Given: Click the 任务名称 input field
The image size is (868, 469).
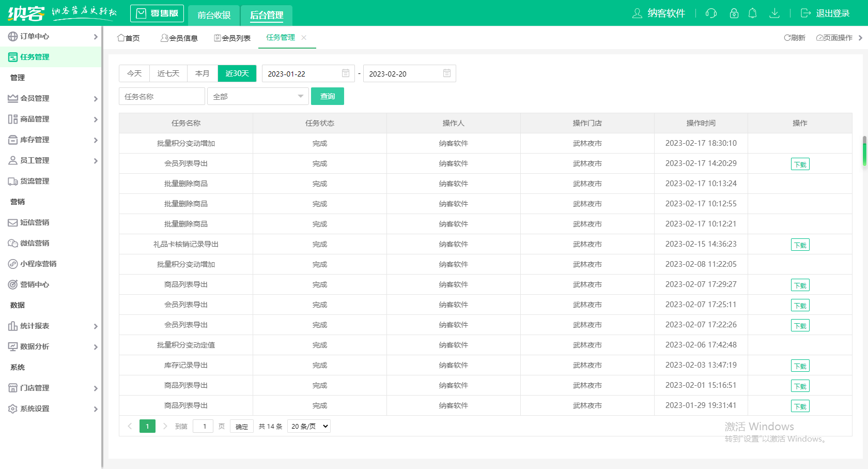Looking at the screenshot, I should (x=162, y=97).
